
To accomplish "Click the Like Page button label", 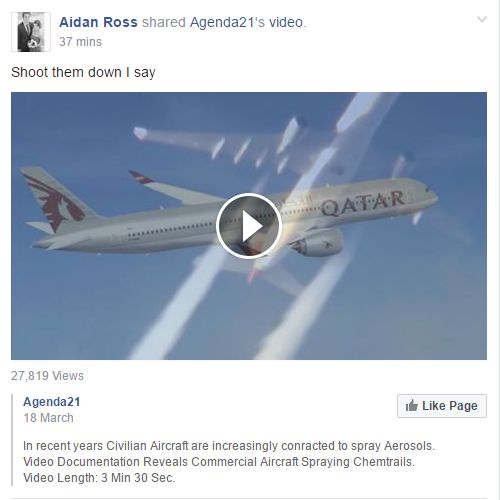I will point(450,406).
